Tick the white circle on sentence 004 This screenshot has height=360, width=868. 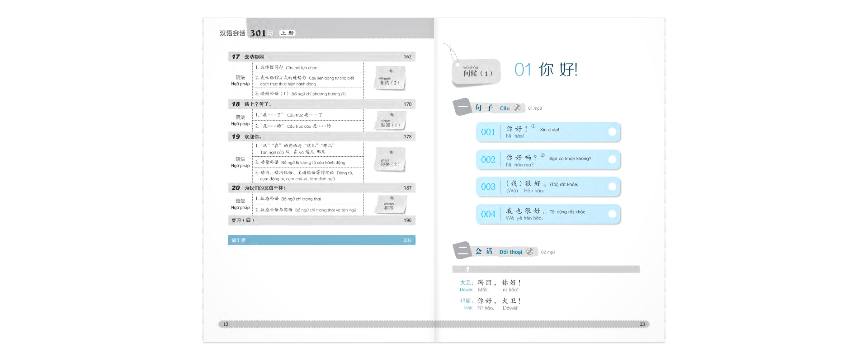(x=612, y=214)
